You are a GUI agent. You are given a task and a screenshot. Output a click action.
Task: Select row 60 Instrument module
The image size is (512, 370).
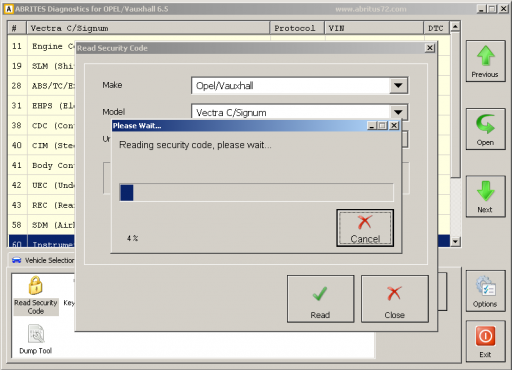tap(42, 242)
